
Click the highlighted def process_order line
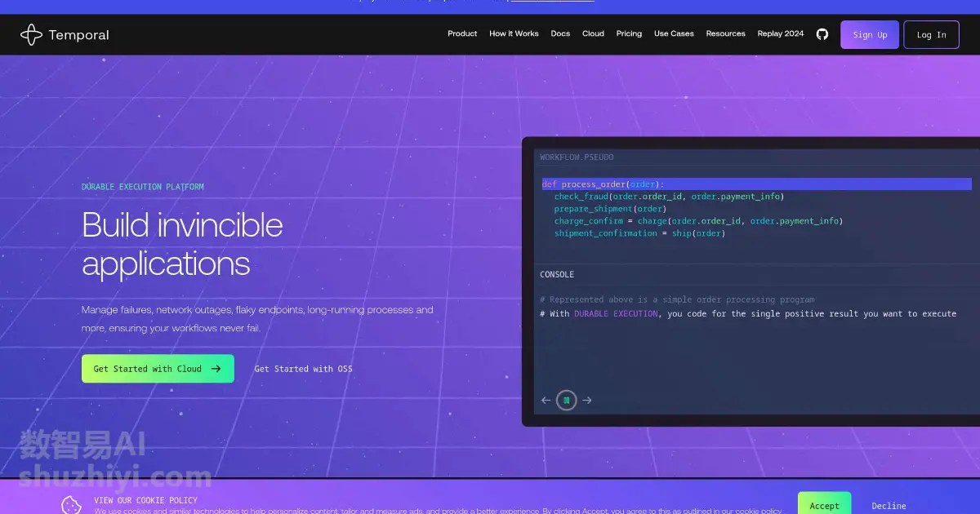pos(756,184)
